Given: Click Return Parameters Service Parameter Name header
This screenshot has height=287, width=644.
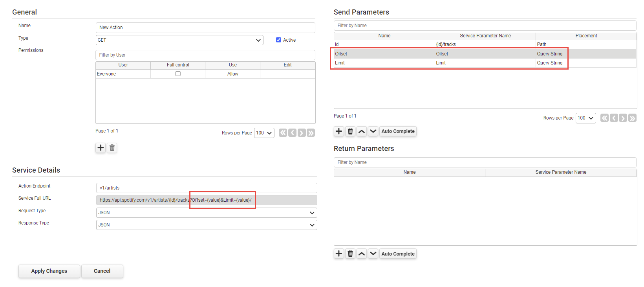Looking at the screenshot, I should click(x=561, y=172).
